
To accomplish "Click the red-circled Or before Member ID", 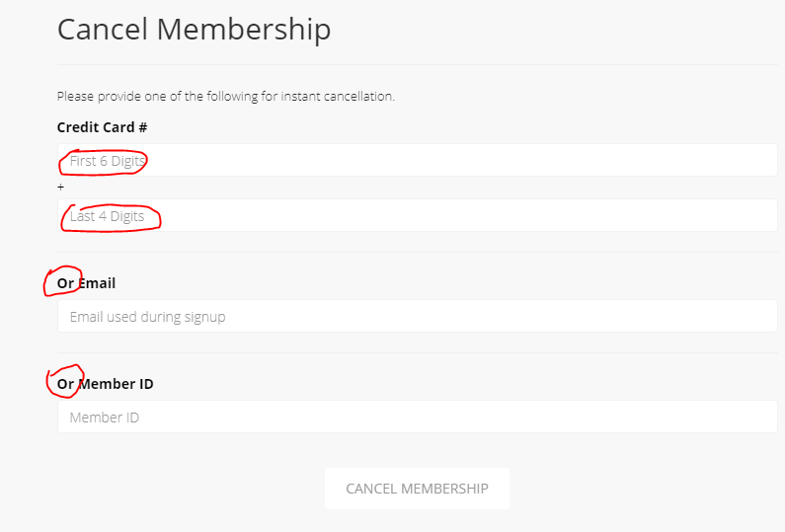I will tap(65, 382).
